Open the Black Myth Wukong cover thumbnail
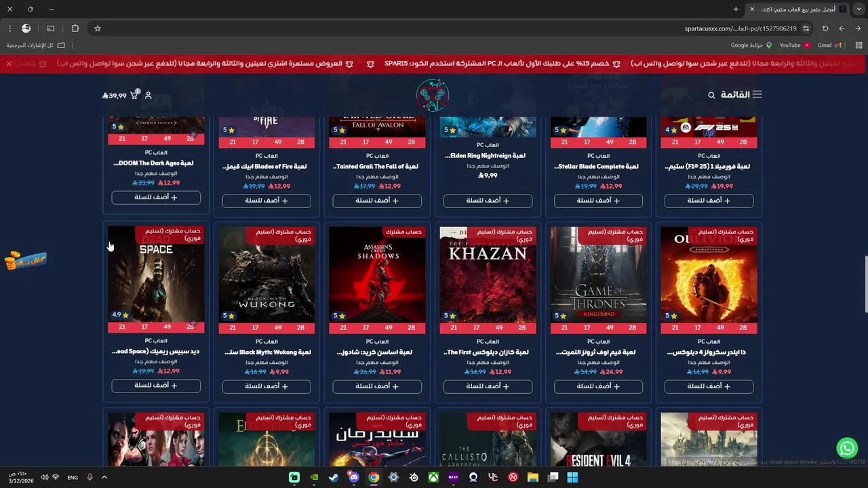This screenshot has width=868, height=488. coord(267,274)
